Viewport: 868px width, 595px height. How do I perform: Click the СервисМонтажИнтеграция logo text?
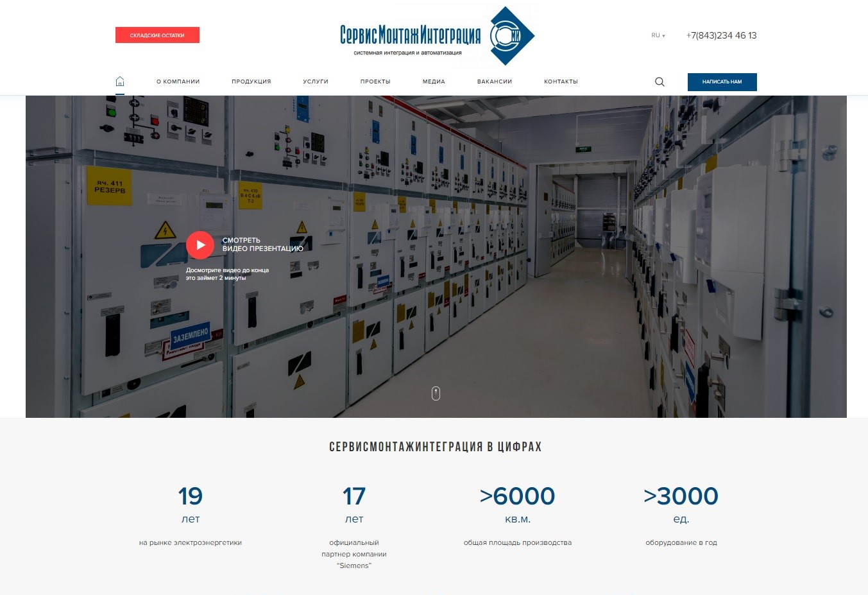tap(410, 35)
